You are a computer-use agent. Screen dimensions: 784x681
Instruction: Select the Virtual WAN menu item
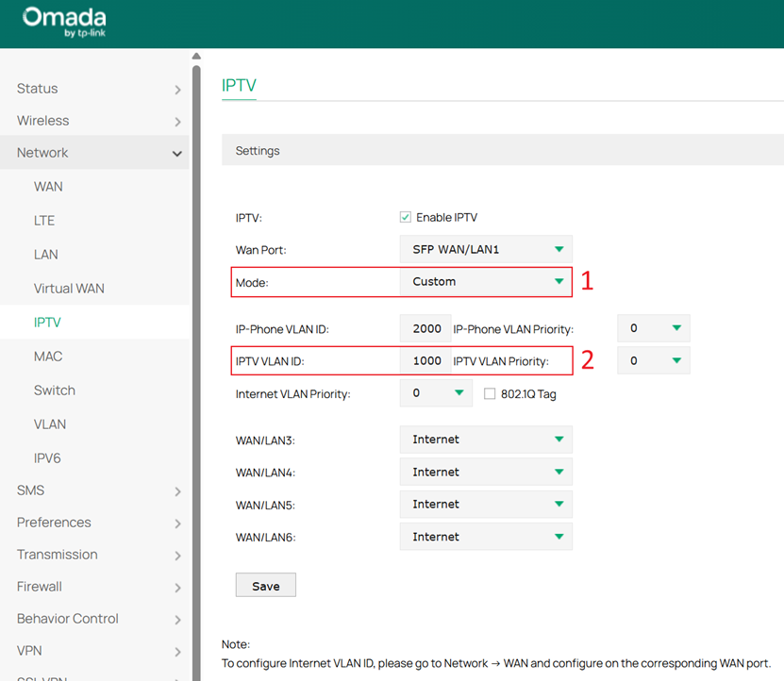[71, 288]
